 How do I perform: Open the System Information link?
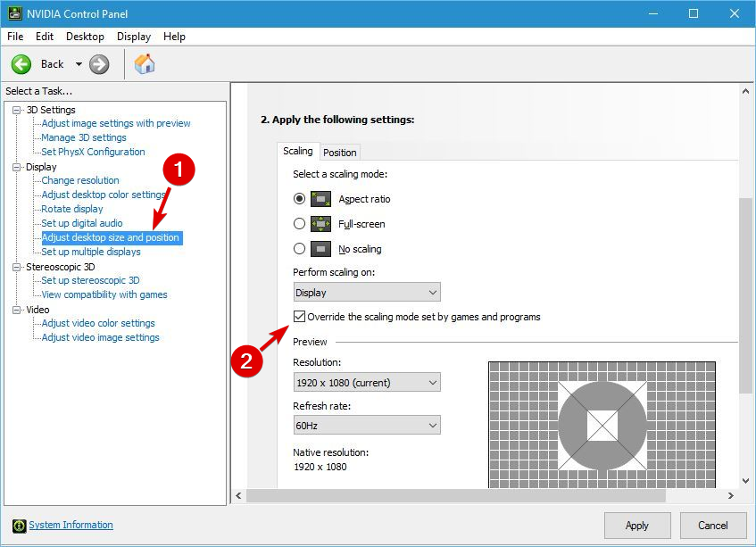click(x=71, y=525)
